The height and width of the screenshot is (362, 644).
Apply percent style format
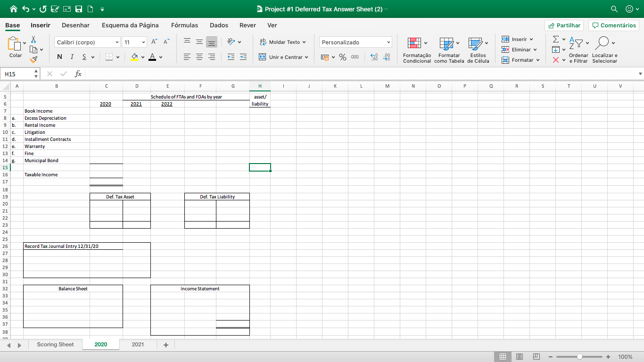tap(343, 57)
